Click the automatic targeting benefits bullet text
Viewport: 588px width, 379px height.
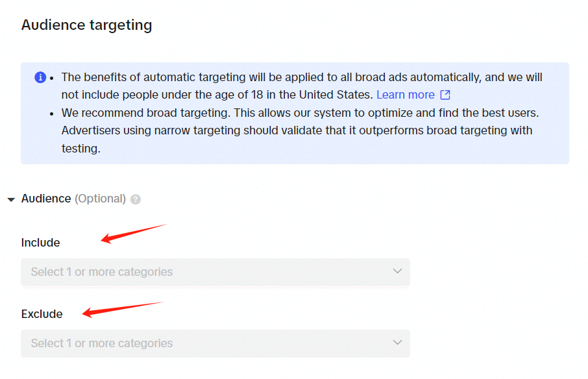(x=302, y=86)
